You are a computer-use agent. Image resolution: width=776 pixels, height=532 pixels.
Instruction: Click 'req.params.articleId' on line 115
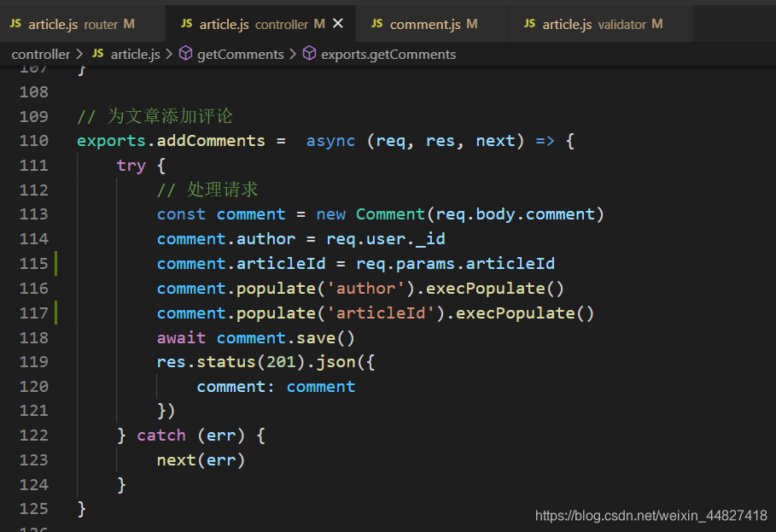[x=455, y=264]
